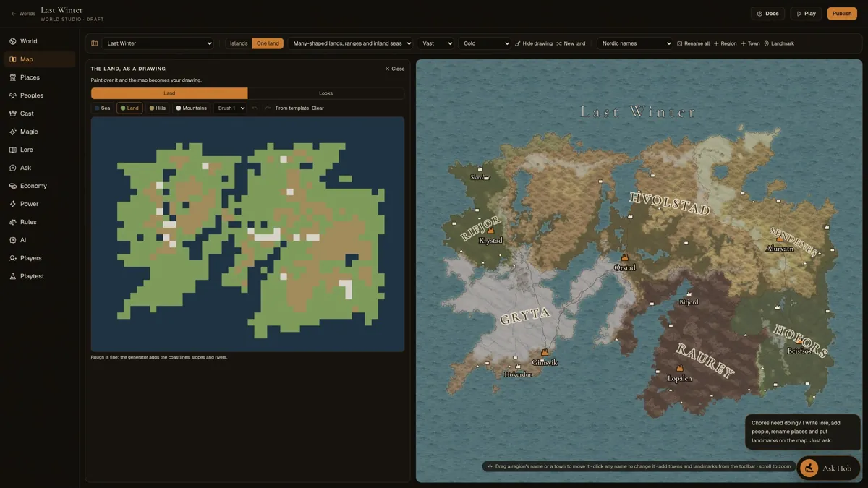Click the Krystad town marker on map
This screenshot has height=488, width=868.
pyautogui.click(x=490, y=231)
